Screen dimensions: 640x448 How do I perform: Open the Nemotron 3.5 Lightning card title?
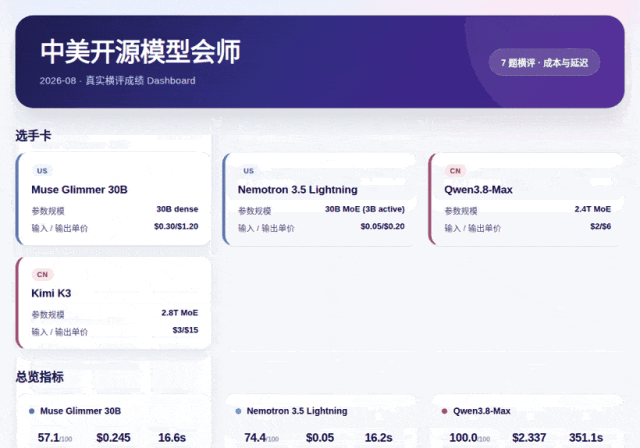[x=297, y=190]
